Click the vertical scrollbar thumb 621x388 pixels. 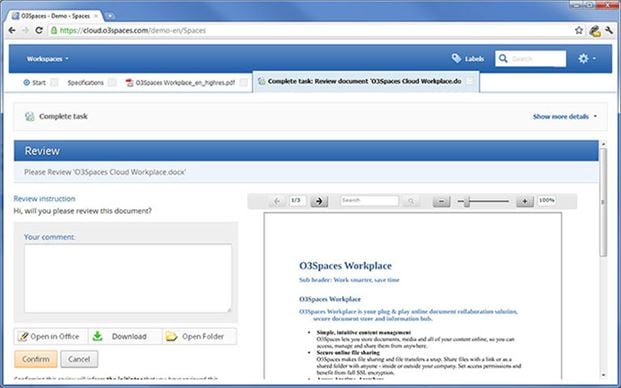(x=603, y=202)
